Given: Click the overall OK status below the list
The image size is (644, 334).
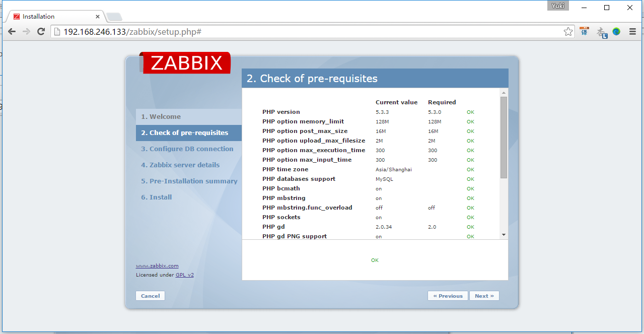Looking at the screenshot, I should pyautogui.click(x=375, y=260).
